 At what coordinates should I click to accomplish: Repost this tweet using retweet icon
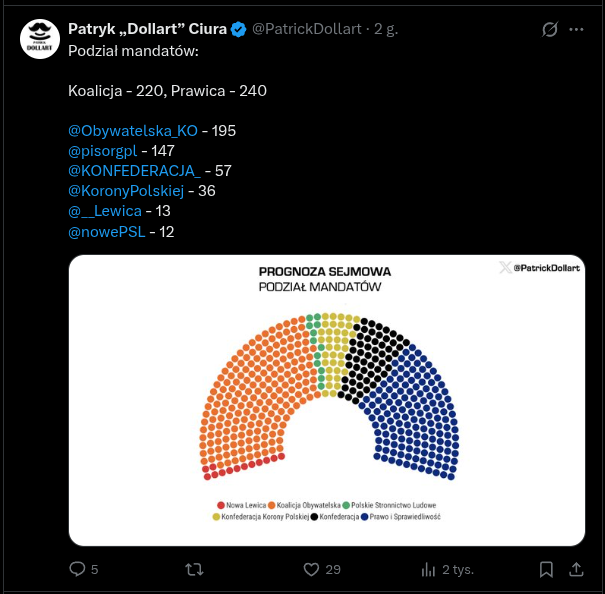pos(195,569)
